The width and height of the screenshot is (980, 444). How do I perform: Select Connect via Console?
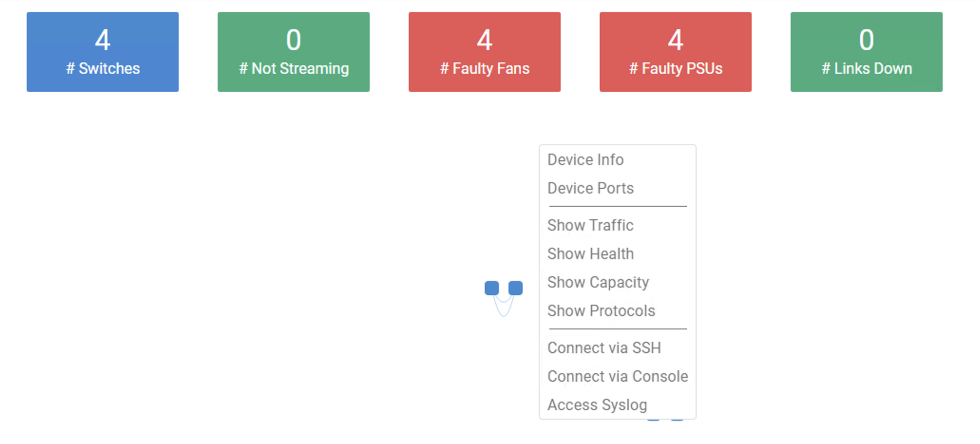[617, 376]
